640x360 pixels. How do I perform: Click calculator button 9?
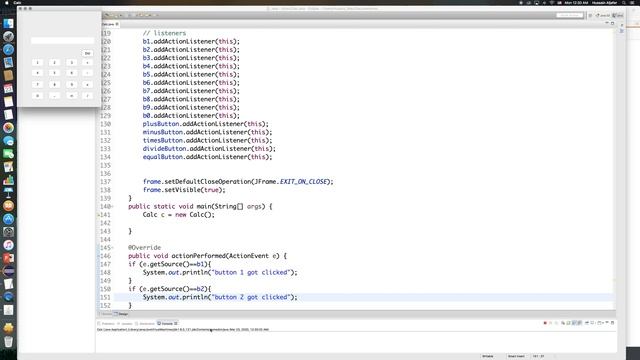(71, 84)
